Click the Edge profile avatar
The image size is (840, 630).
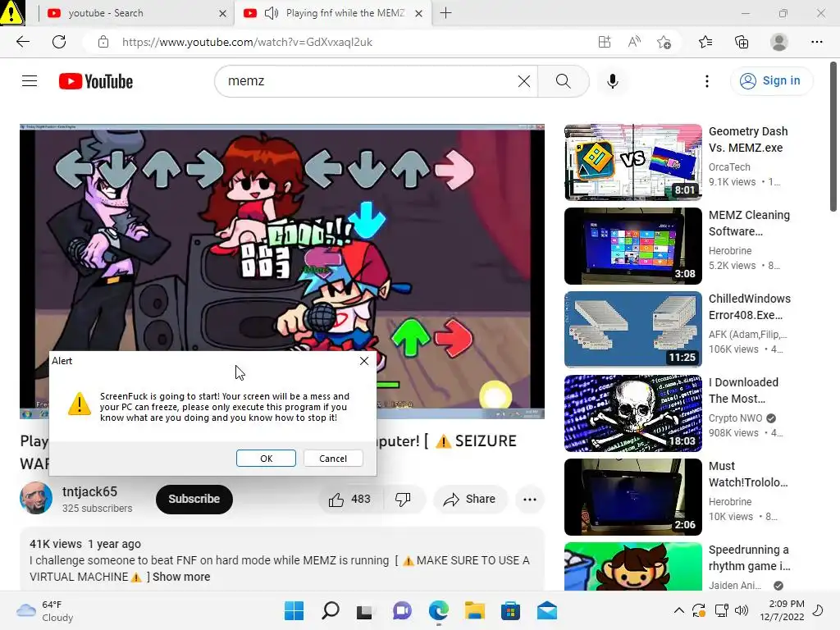coord(779,42)
